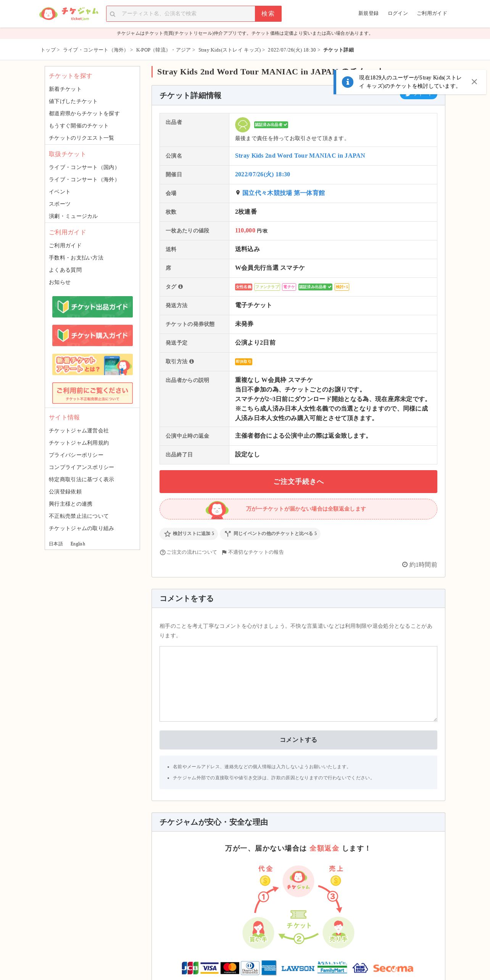Click the red 検索 button
This screenshot has height=980, width=490.
click(268, 14)
